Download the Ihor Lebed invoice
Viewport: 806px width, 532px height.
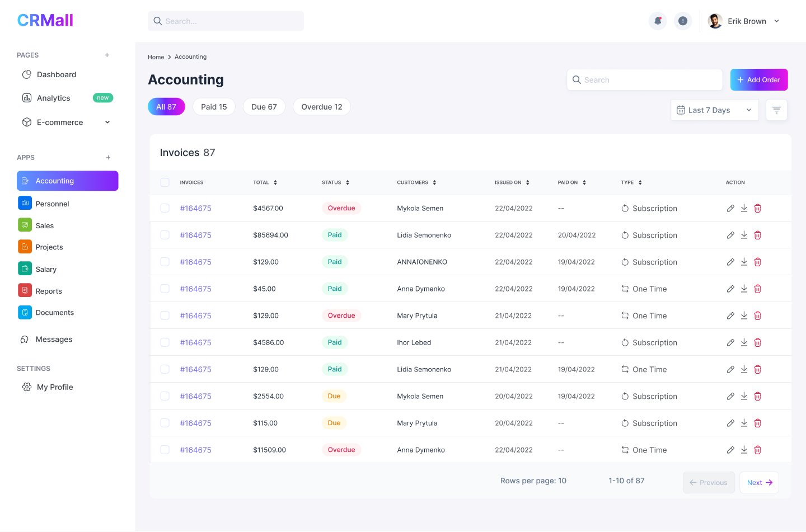pyautogui.click(x=744, y=342)
